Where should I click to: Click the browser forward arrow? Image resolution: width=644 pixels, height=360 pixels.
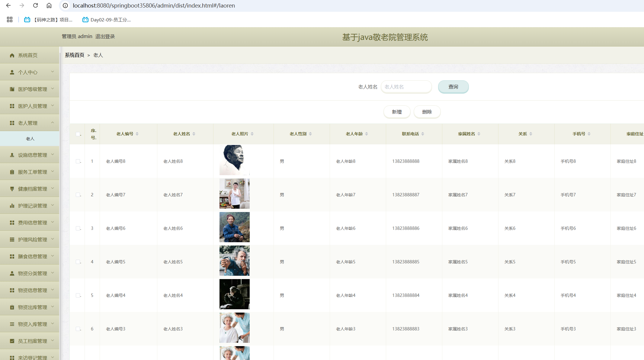pyautogui.click(x=22, y=5)
